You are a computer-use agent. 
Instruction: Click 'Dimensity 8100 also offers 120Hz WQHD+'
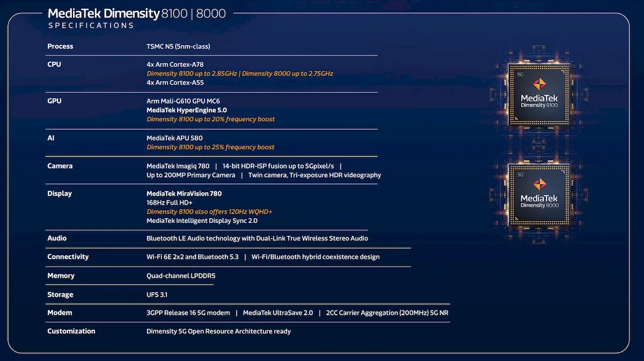[x=209, y=212]
